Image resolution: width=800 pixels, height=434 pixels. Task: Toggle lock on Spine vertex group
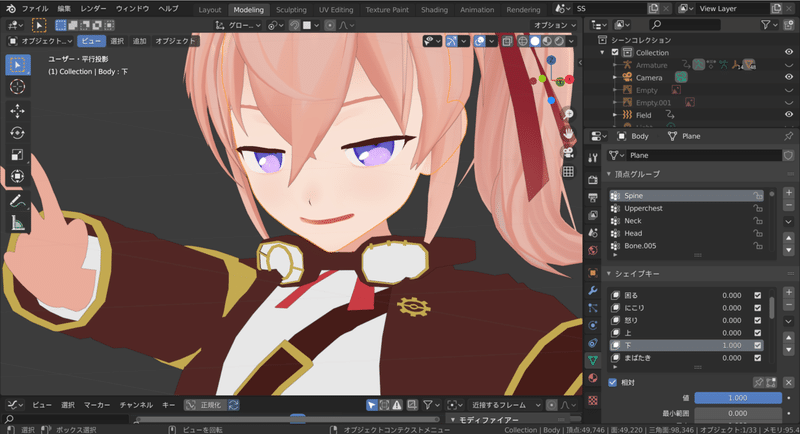pos(758,196)
